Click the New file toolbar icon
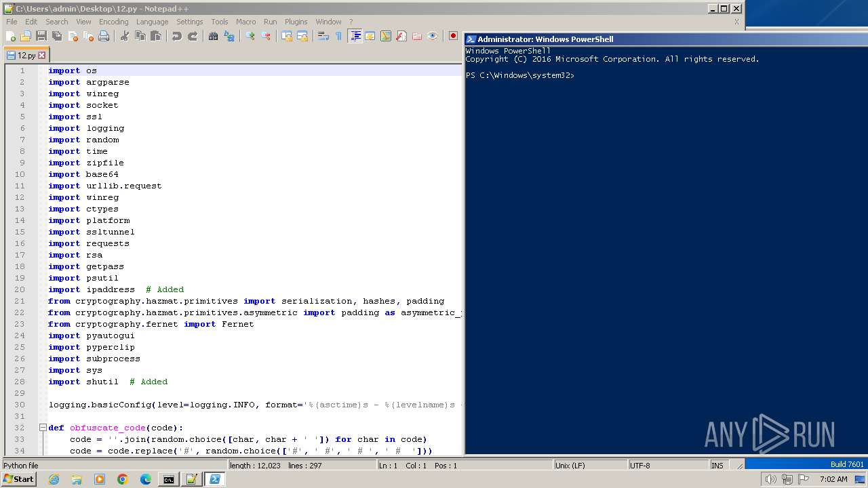Viewport: 868px width, 488px height. [11, 36]
